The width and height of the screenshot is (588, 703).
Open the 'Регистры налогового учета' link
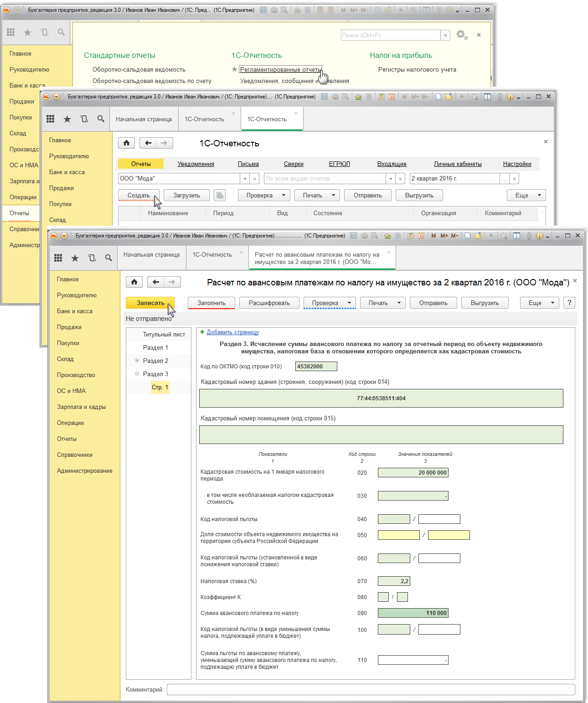417,70
